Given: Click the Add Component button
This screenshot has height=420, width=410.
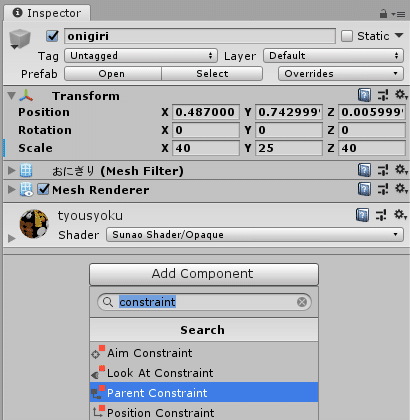Looking at the screenshot, I should [204, 274].
